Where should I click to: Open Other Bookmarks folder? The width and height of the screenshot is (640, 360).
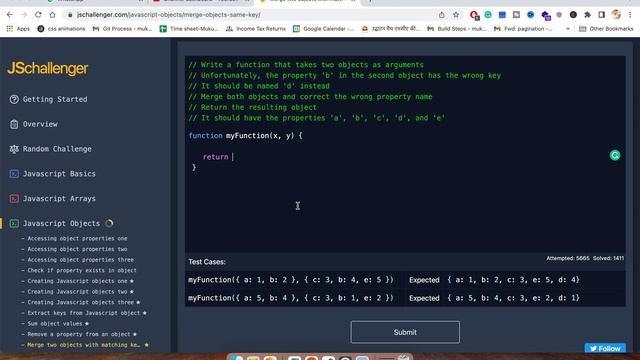tap(606, 29)
